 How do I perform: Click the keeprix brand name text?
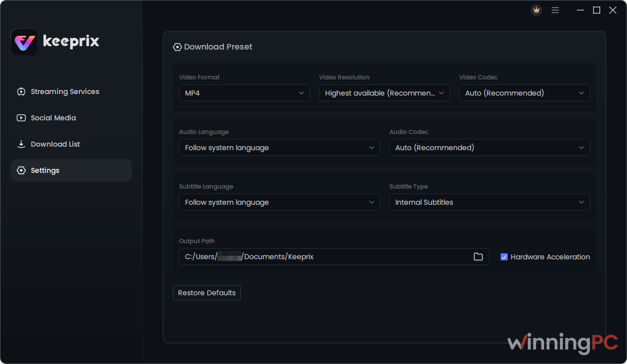coord(71,42)
